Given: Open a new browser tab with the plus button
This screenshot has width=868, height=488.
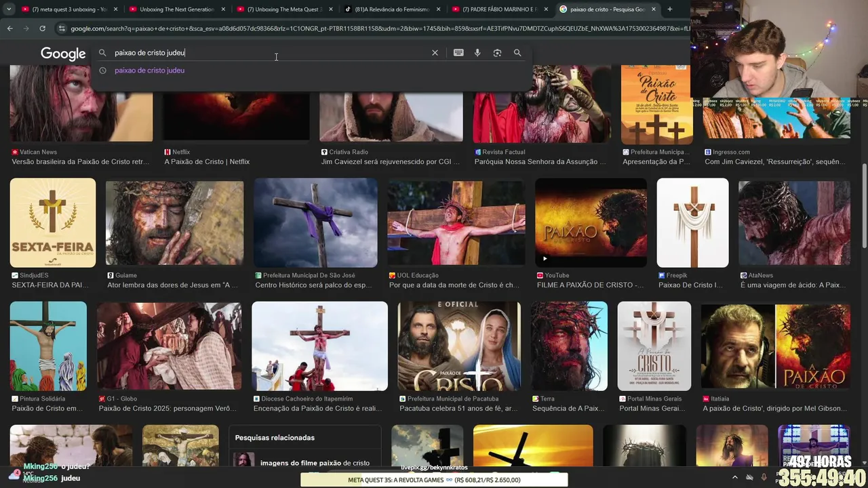Looking at the screenshot, I should tap(669, 9).
